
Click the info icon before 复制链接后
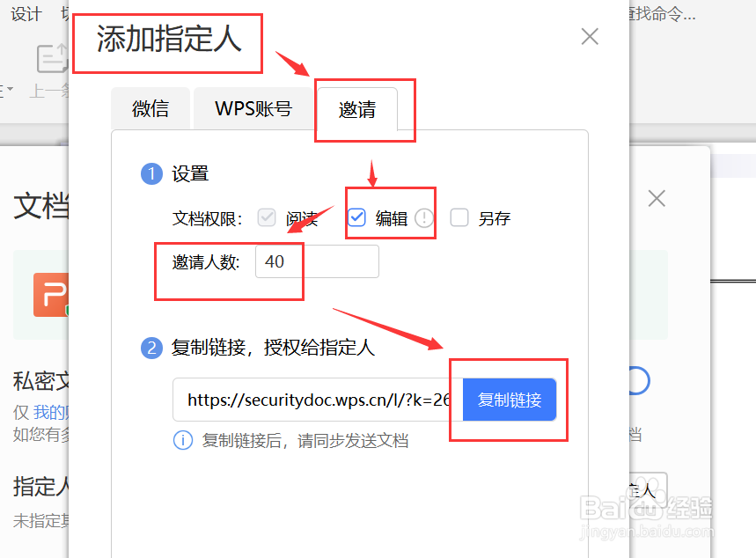tap(183, 440)
